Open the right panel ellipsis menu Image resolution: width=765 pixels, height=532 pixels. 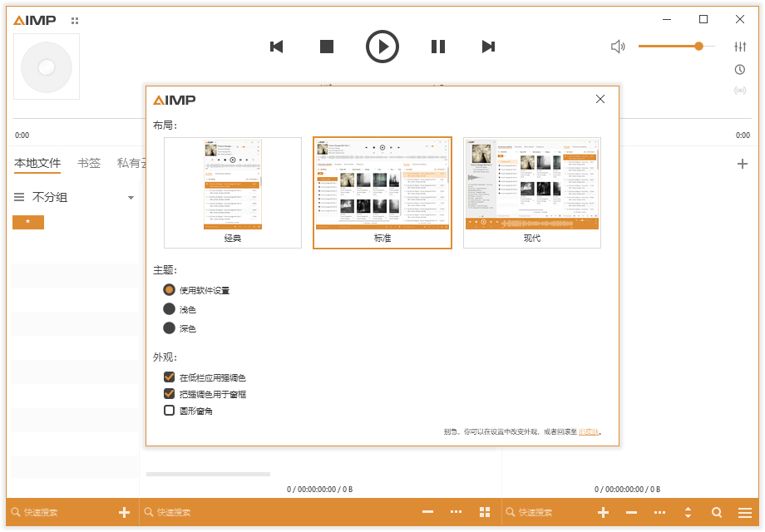point(659,513)
